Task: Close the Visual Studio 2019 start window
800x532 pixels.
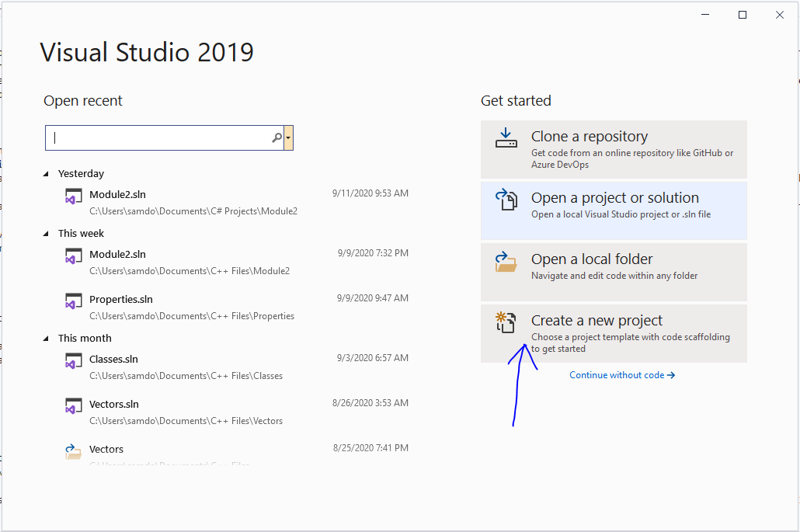Action: [780, 15]
